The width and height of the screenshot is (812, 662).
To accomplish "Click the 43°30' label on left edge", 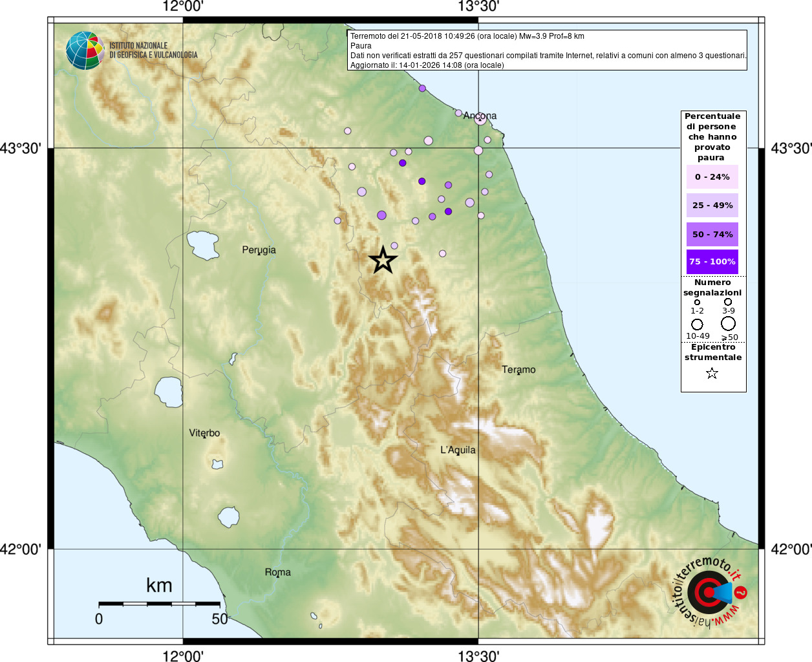I will coord(21,148).
